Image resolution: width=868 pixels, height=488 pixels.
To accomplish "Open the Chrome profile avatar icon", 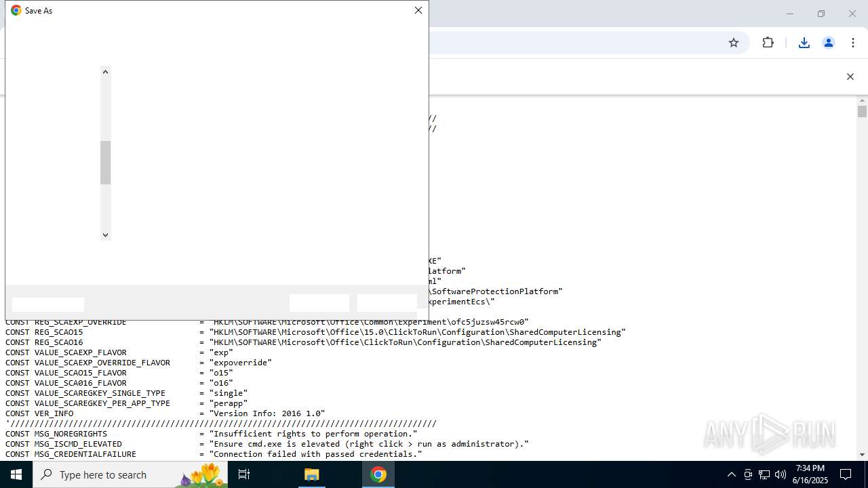I will [829, 43].
